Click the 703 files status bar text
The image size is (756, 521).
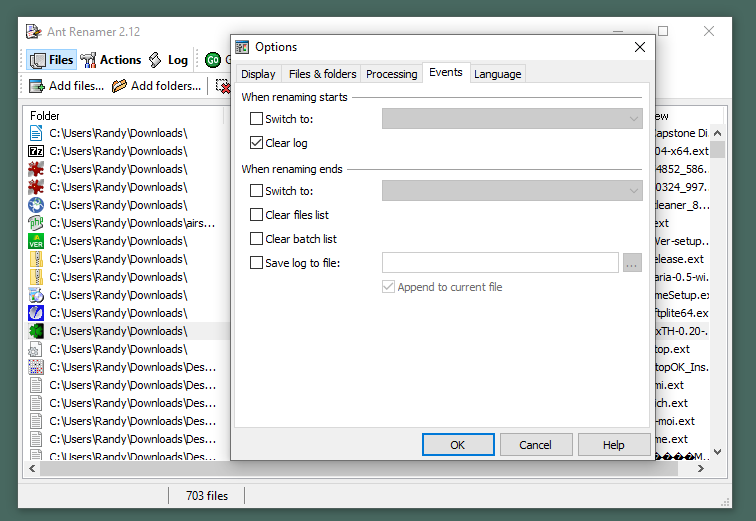click(207, 495)
